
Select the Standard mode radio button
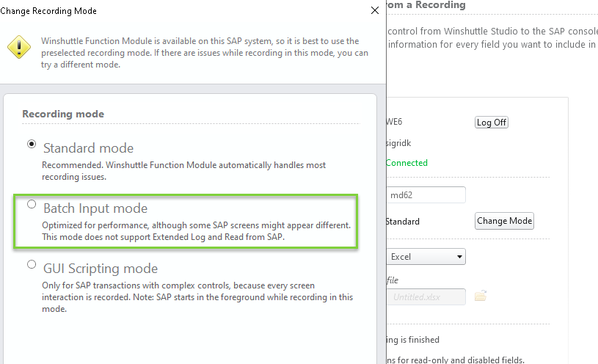32,144
